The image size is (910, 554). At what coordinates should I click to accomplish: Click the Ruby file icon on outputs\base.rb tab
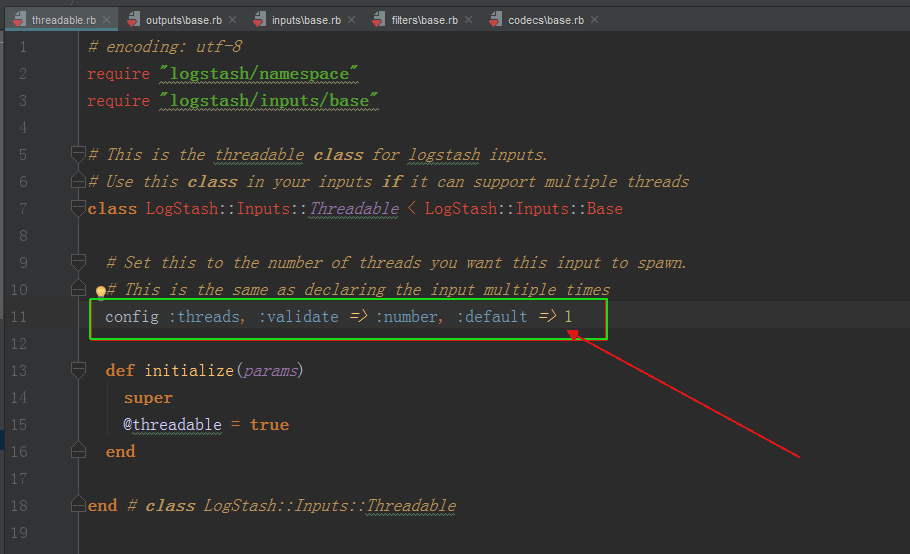[133, 20]
